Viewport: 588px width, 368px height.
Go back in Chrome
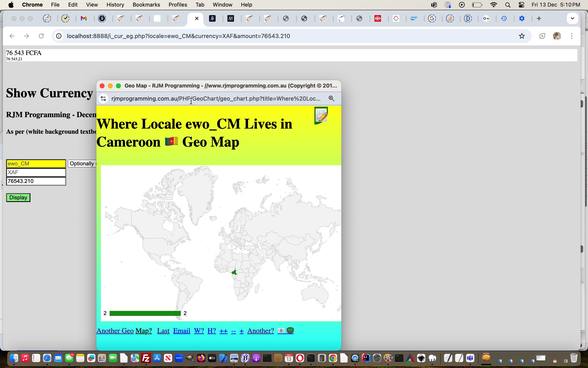pyautogui.click(x=12, y=36)
